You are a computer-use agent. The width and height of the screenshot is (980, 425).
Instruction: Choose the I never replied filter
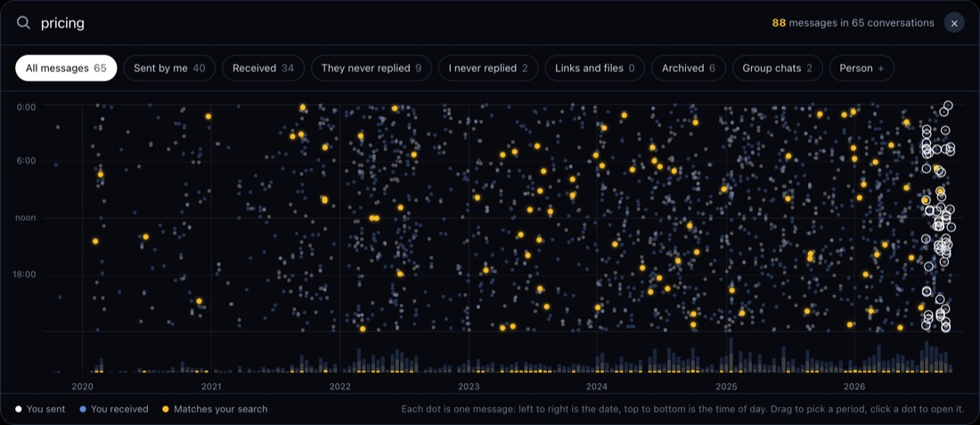click(x=488, y=68)
